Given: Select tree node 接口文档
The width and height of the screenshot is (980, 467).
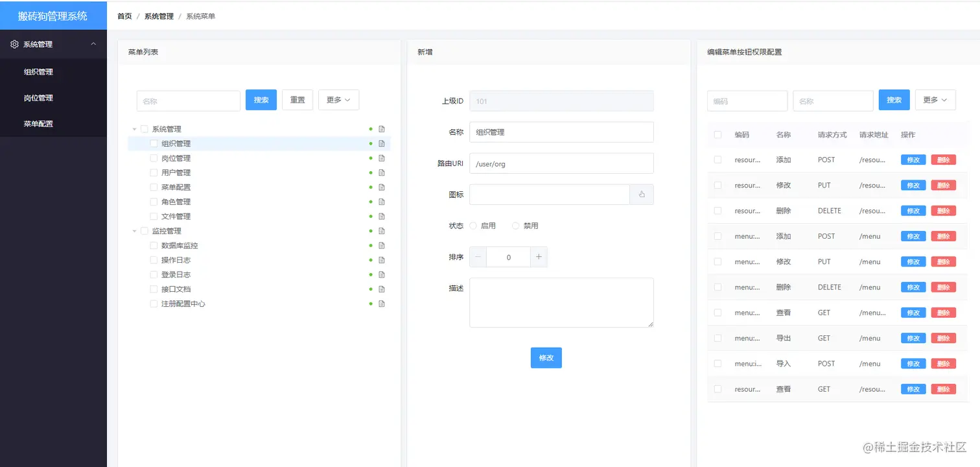Looking at the screenshot, I should [x=176, y=289].
